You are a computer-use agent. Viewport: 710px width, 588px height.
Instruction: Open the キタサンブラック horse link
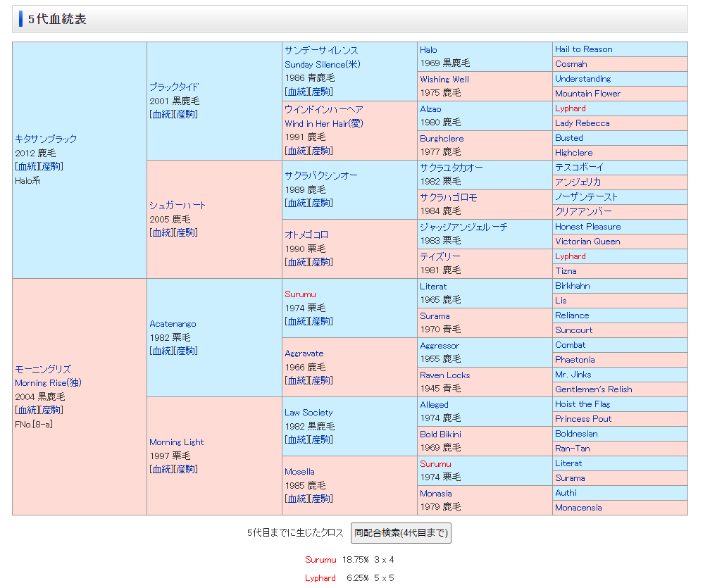[x=46, y=139]
